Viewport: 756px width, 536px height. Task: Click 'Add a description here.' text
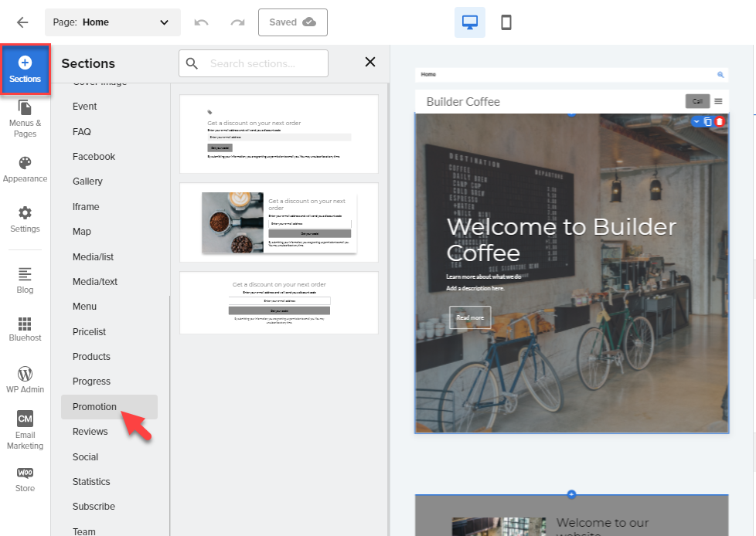pyautogui.click(x=475, y=288)
